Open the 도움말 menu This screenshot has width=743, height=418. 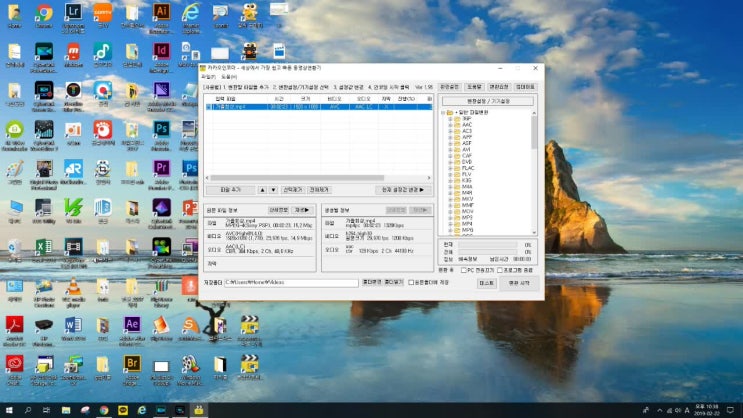[229, 76]
